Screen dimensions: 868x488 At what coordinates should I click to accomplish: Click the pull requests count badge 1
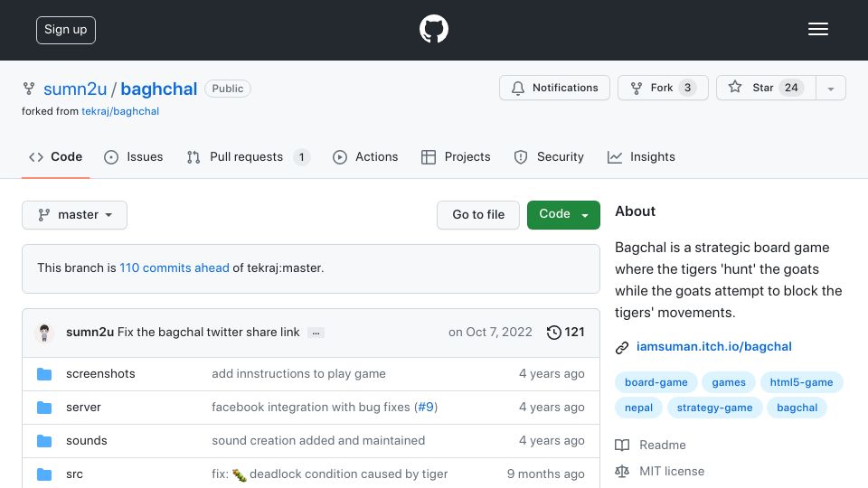(x=301, y=157)
